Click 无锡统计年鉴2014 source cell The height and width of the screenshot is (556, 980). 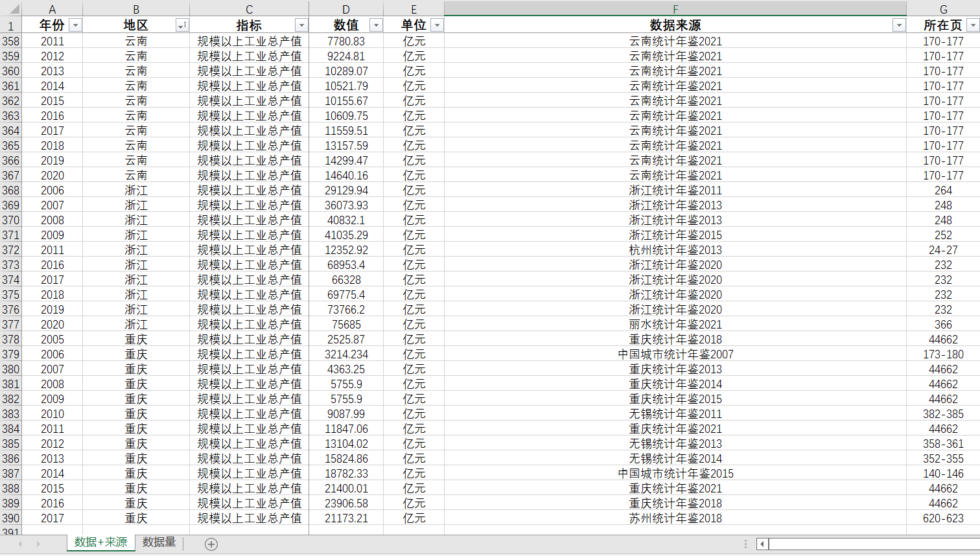point(675,458)
